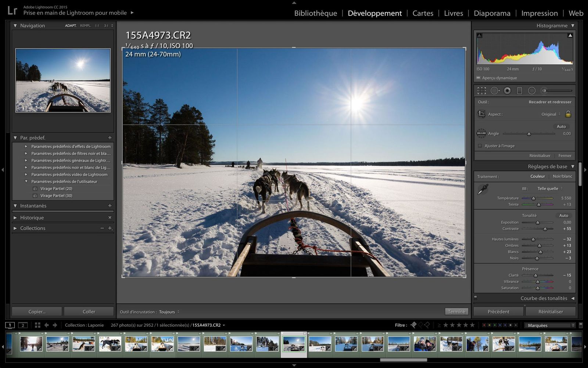The width and height of the screenshot is (588, 368).
Task: Click the Terminé button
Action: coord(456,312)
